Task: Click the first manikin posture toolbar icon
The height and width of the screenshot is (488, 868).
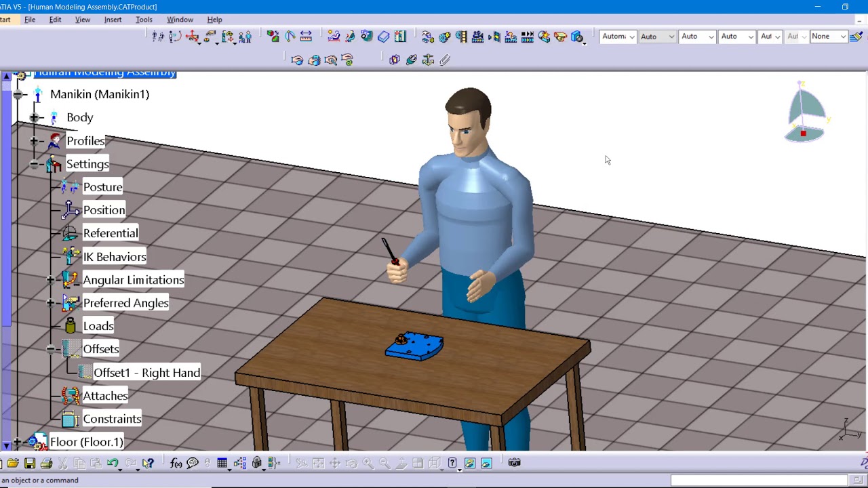Action: coord(157,36)
